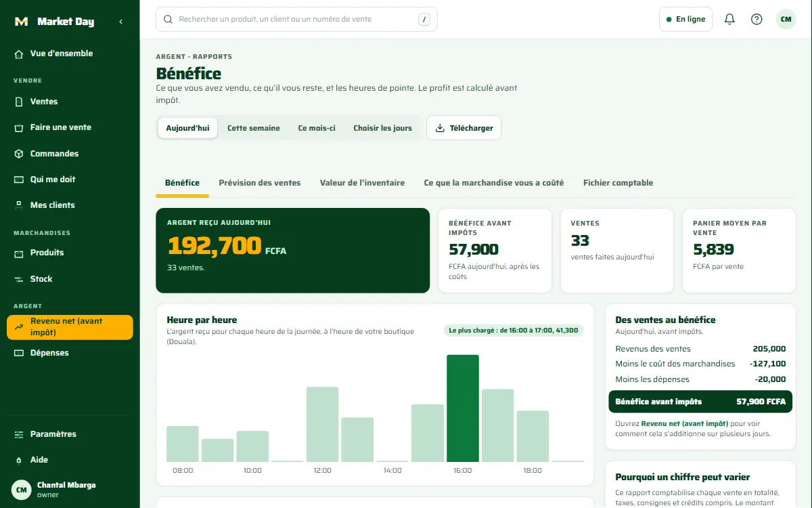
Task: Click the Qui me doit icon
Action: [x=19, y=179]
